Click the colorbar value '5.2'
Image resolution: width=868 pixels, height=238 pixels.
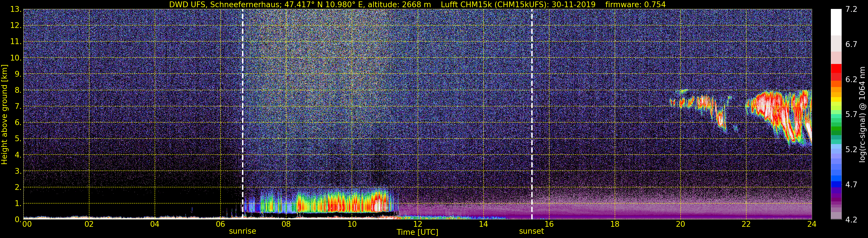[x=851, y=149]
